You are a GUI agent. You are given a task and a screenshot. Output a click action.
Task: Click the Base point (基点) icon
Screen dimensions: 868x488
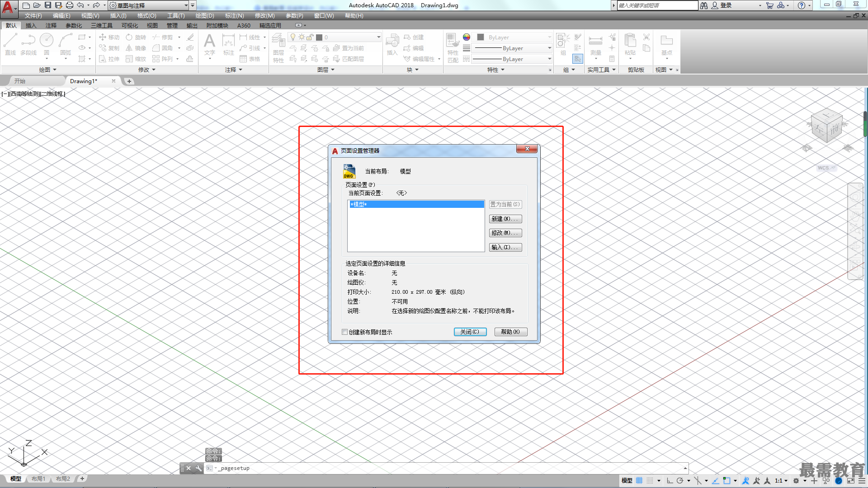(666, 45)
